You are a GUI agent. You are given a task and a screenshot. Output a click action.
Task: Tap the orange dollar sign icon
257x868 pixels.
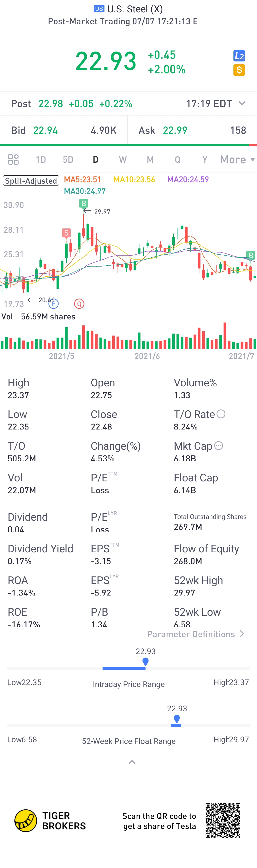tap(239, 70)
